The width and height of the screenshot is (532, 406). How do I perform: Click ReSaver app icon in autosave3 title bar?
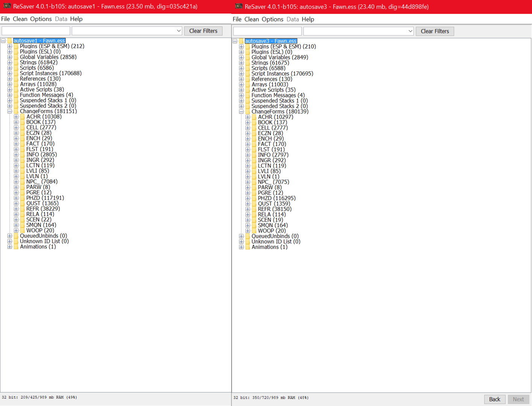239,6
